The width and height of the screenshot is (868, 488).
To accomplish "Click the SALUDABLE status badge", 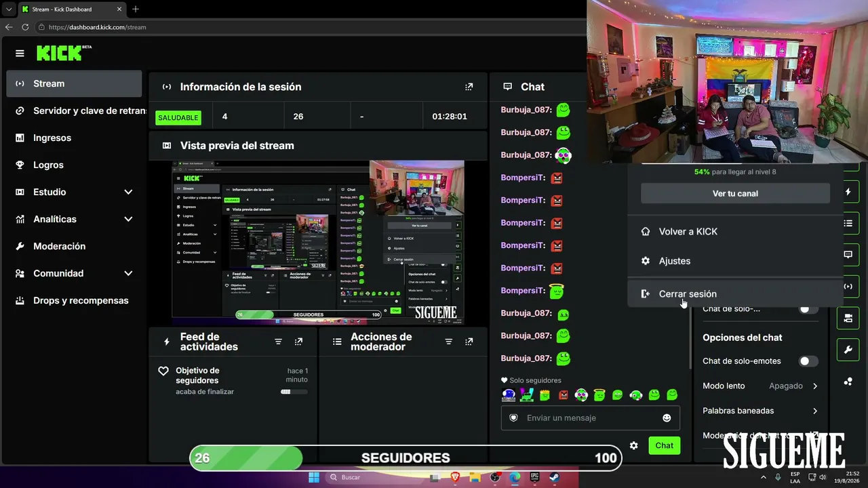I will pos(178,117).
